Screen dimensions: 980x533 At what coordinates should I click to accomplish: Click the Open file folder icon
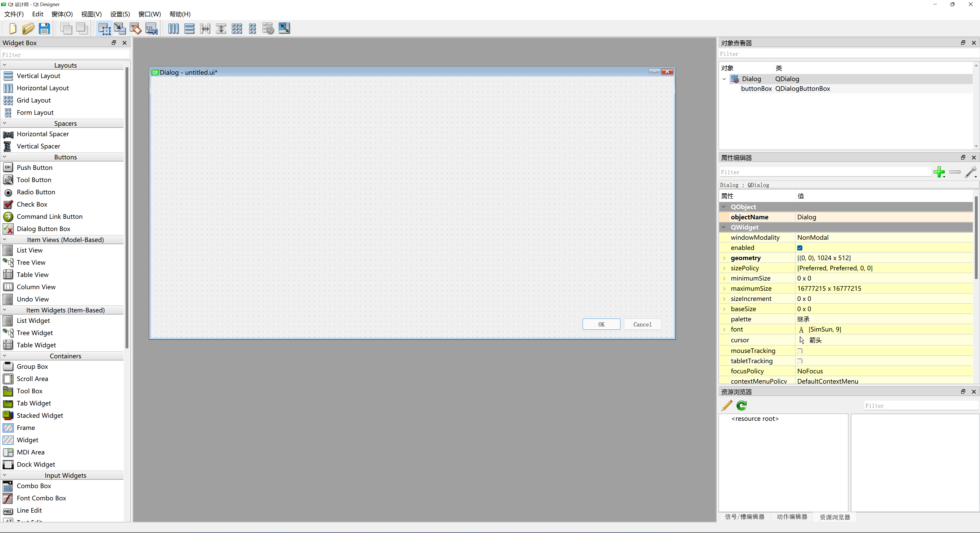point(28,29)
